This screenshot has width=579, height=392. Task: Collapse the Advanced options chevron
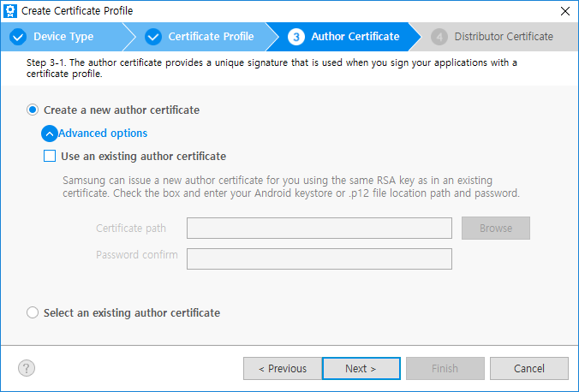coord(50,134)
